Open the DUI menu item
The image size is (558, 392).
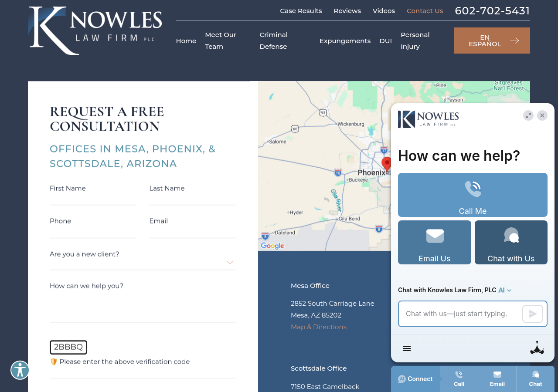pos(385,41)
